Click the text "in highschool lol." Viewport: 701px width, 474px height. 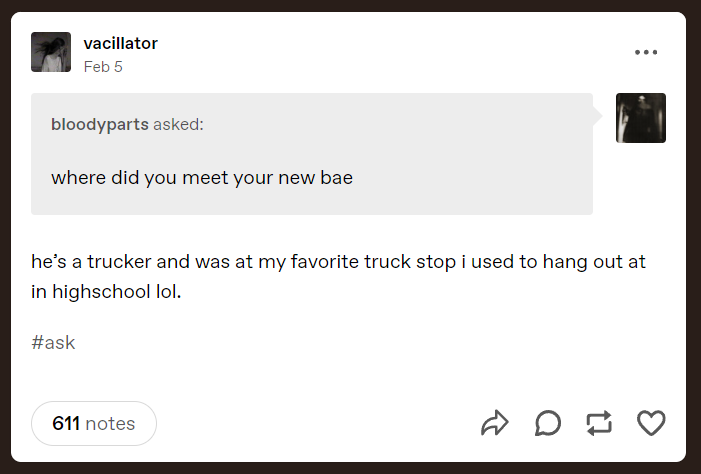[x=106, y=295]
